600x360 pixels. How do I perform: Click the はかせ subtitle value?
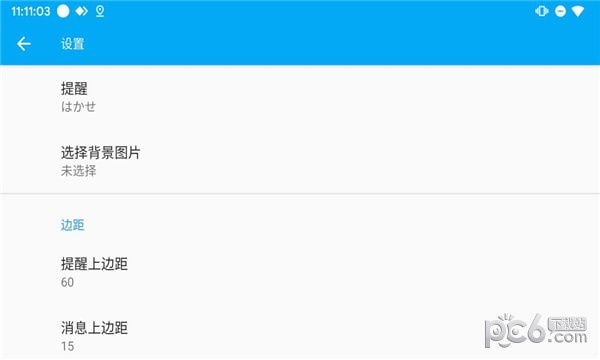point(78,107)
